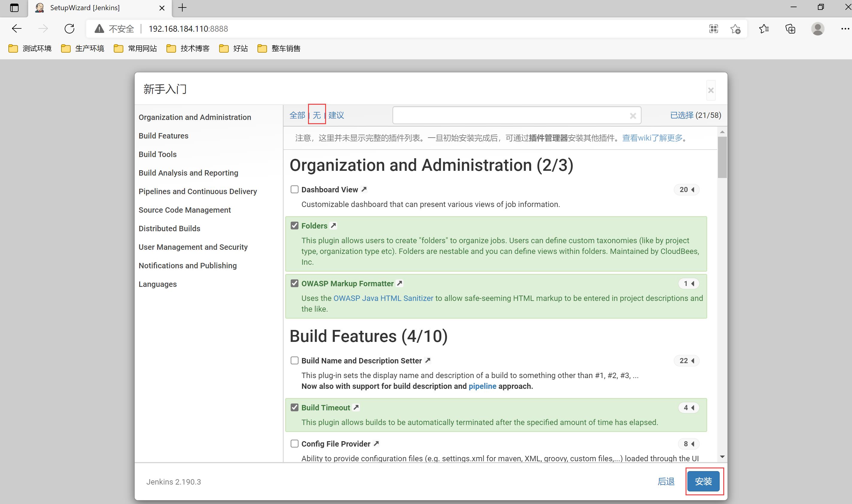Select suggested plugins with 建议
Image resolution: width=852 pixels, height=504 pixels.
pos(336,115)
